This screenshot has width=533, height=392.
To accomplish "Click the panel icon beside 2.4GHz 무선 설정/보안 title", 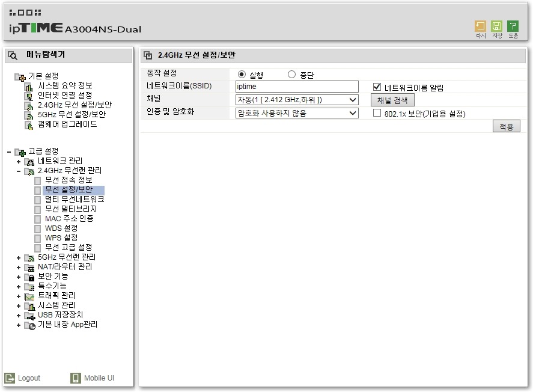I will (148, 55).
